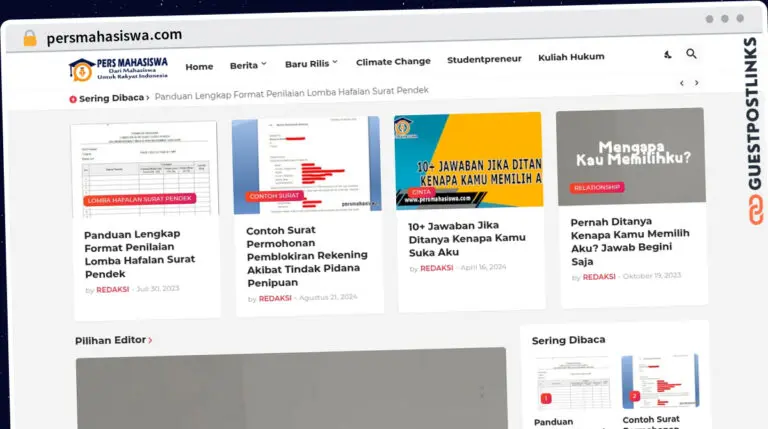This screenshot has height=429, width=768.
Task: Click REDAKSI author on April 16, 2024 post
Action: [x=437, y=268]
